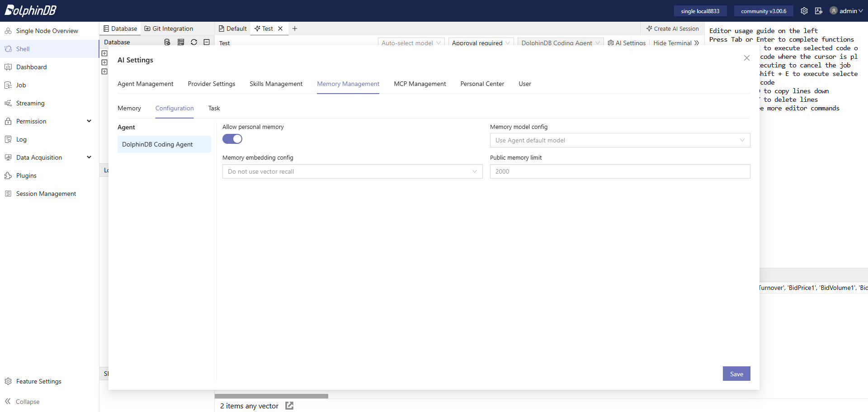Click the create table icon in Database panel
The image size is (868, 412).
tap(181, 42)
